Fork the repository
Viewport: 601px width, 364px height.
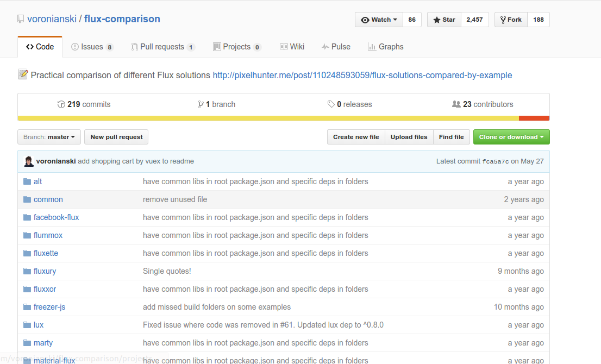pyautogui.click(x=511, y=20)
